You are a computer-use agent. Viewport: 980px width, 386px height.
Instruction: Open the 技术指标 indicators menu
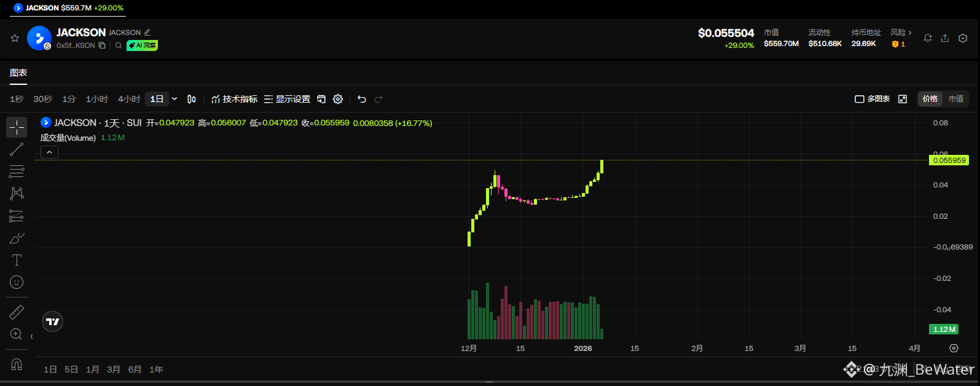[234, 99]
